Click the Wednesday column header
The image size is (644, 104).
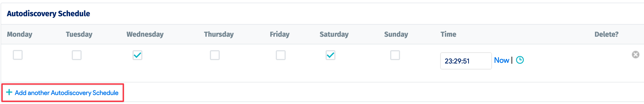pyautogui.click(x=145, y=34)
